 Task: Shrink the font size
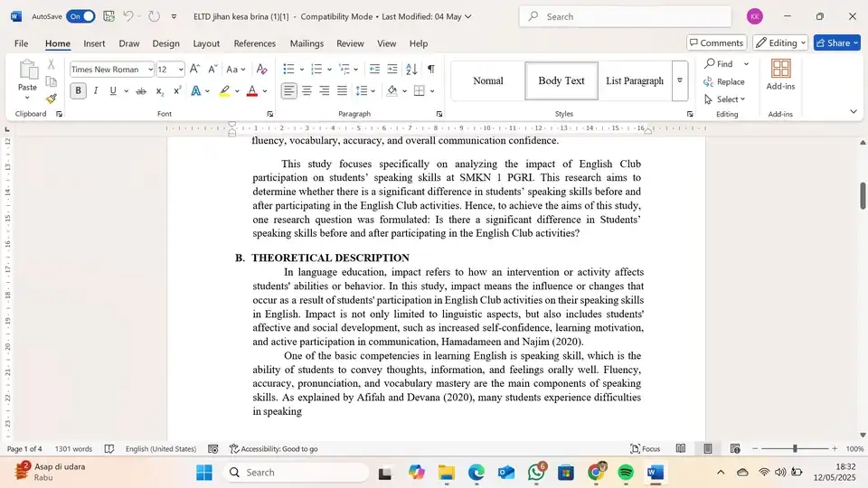(x=212, y=70)
